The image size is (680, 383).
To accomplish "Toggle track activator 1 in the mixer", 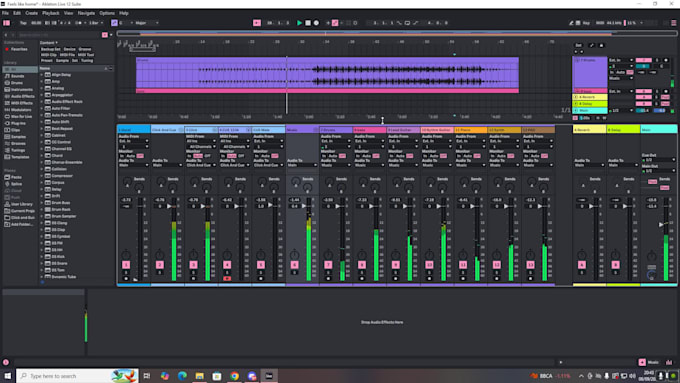I will coord(126,265).
